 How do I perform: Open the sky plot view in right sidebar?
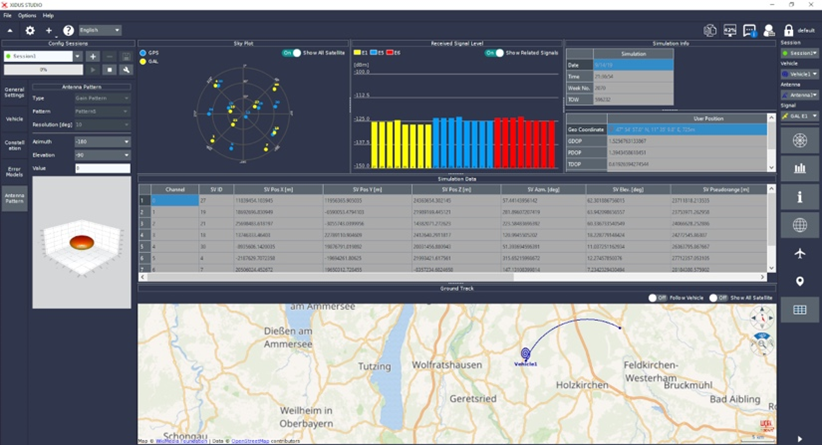click(799, 140)
